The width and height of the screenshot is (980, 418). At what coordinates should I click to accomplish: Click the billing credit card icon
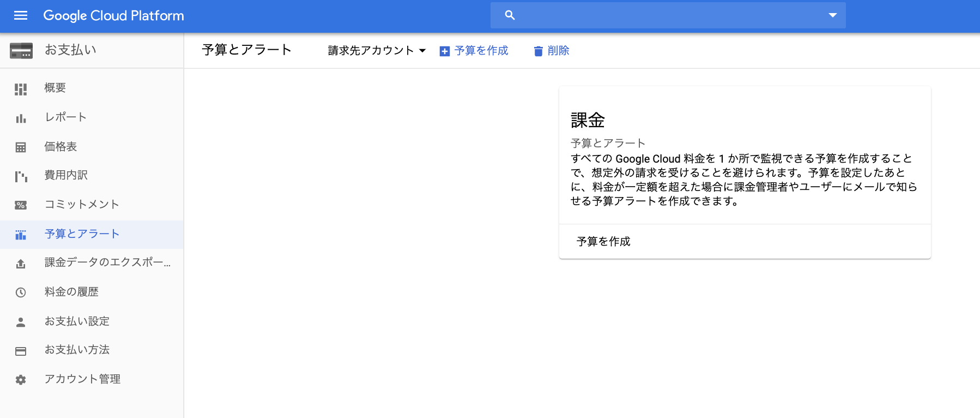pyautogui.click(x=21, y=50)
